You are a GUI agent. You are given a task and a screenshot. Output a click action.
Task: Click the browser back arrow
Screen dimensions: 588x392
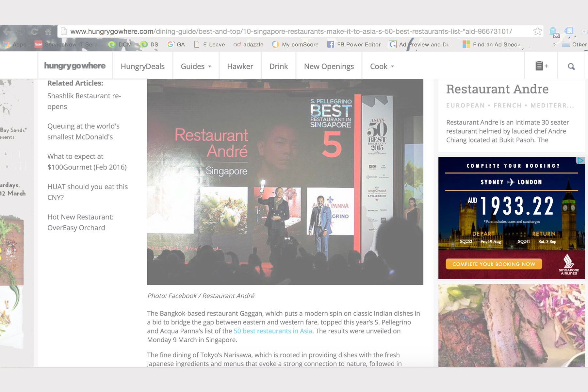point(7,32)
